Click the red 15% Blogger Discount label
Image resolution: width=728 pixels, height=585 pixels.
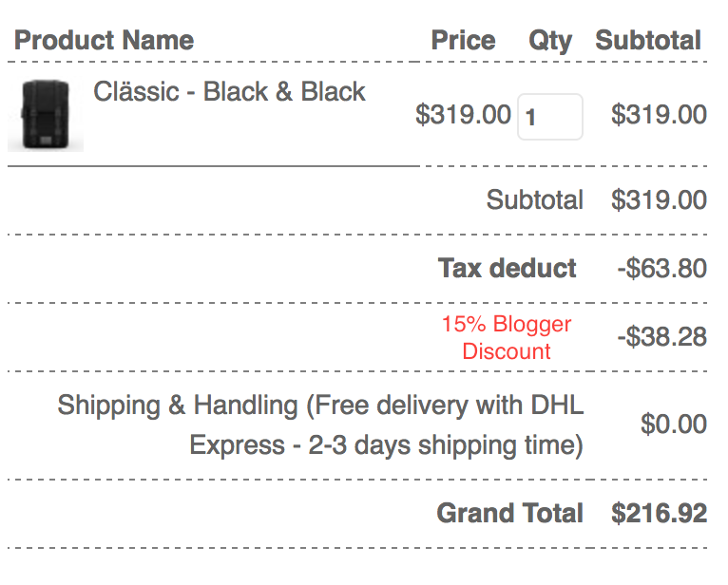pyautogui.click(x=506, y=337)
